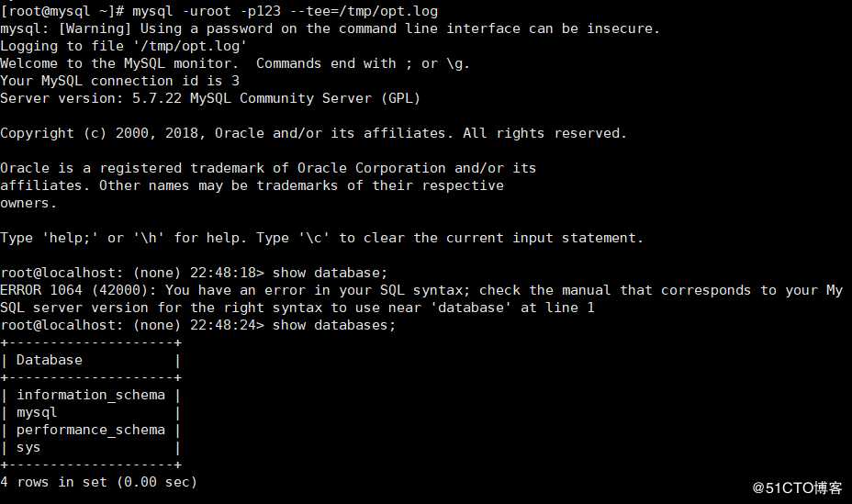Select the sys database row
The image size is (852, 504).
point(91,447)
